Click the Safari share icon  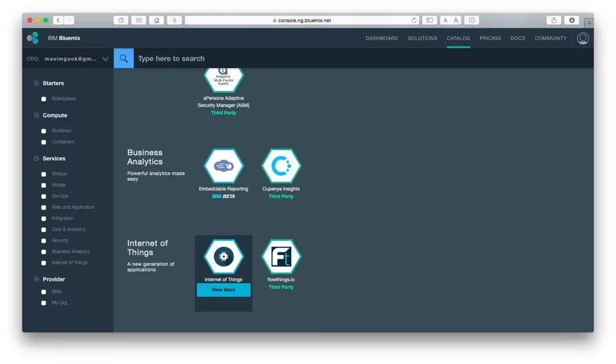pyautogui.click(x=554, y=20)
